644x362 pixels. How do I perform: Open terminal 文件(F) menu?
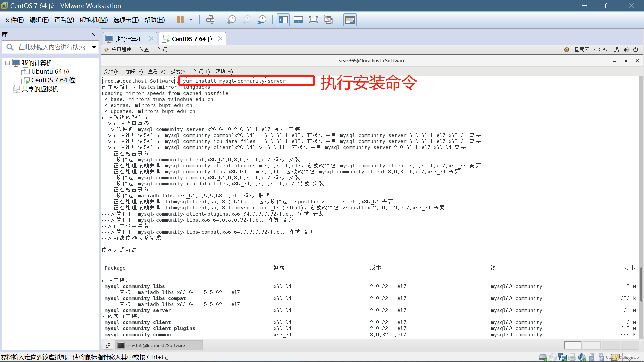[x=112, y=72]
